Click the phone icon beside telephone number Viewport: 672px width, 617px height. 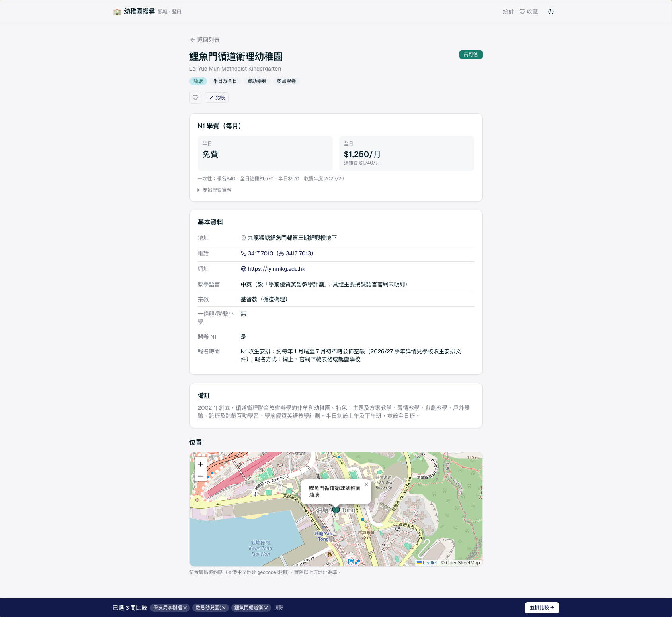[244, 253]
